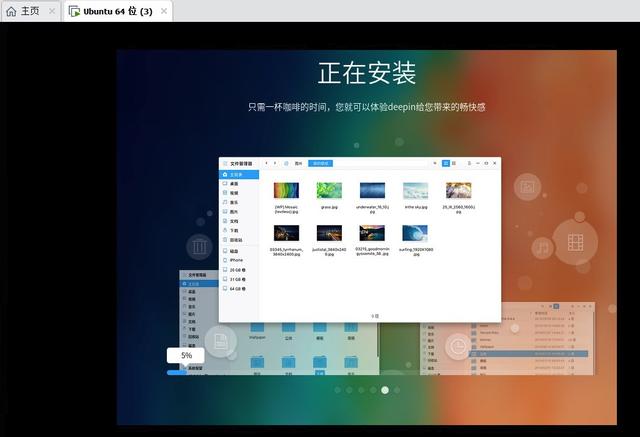
Task: Click the trash can bubble icon
Action: 200,246
